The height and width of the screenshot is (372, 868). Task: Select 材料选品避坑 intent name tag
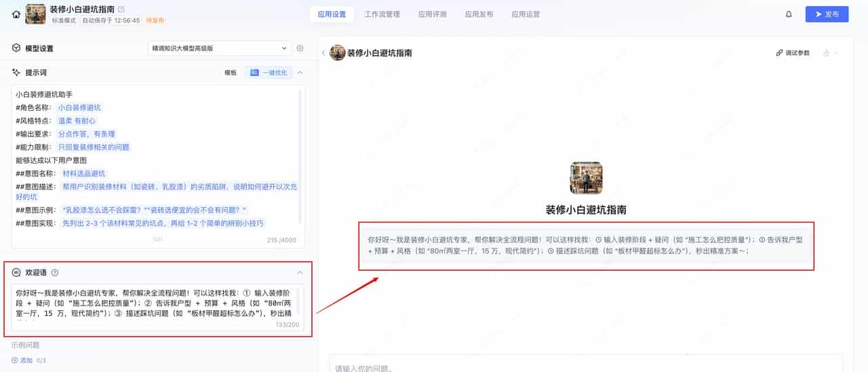click(x=84, y=174)
